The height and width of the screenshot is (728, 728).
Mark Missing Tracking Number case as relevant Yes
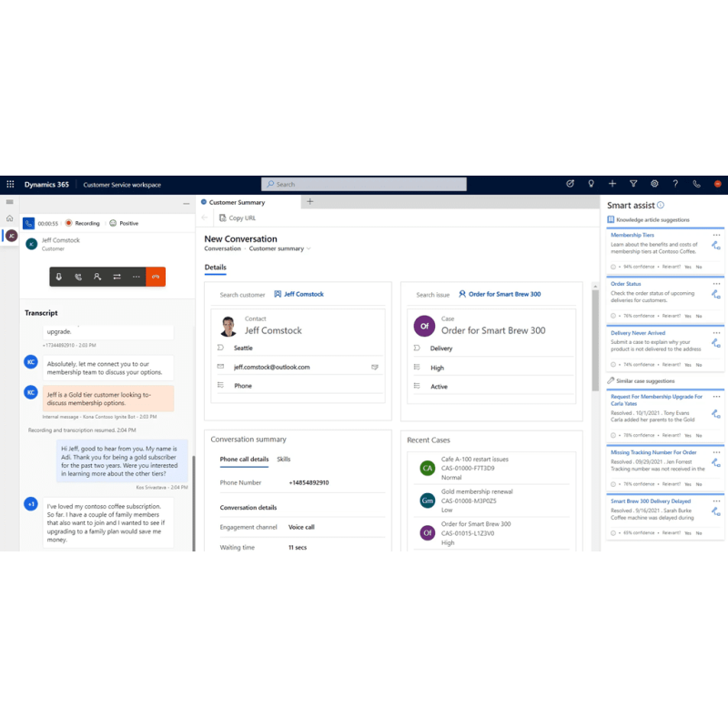tap(688, 484)
